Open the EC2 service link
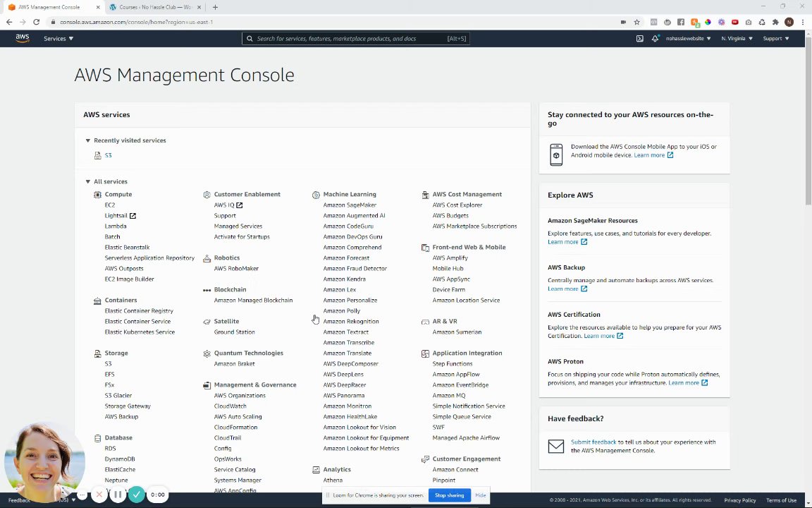The height and width of the screenshot is (508, 812). [x=110, y=205]
